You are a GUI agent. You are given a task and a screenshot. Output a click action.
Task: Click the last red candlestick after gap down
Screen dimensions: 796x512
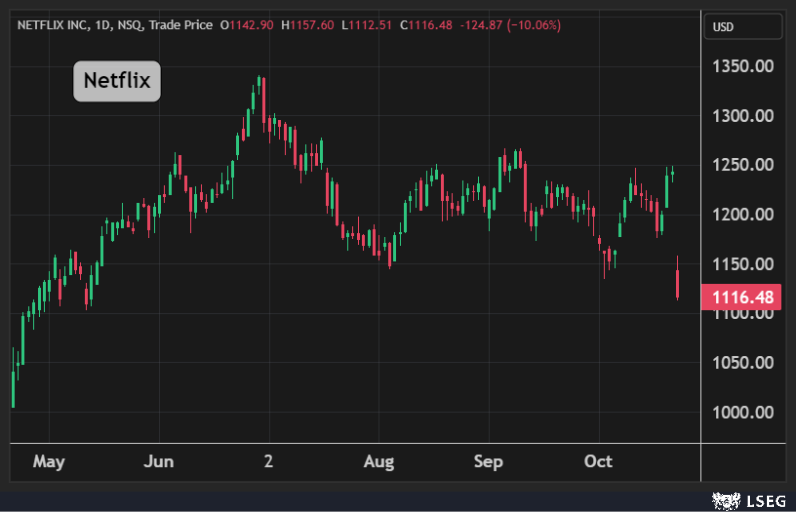pos(678,283)
